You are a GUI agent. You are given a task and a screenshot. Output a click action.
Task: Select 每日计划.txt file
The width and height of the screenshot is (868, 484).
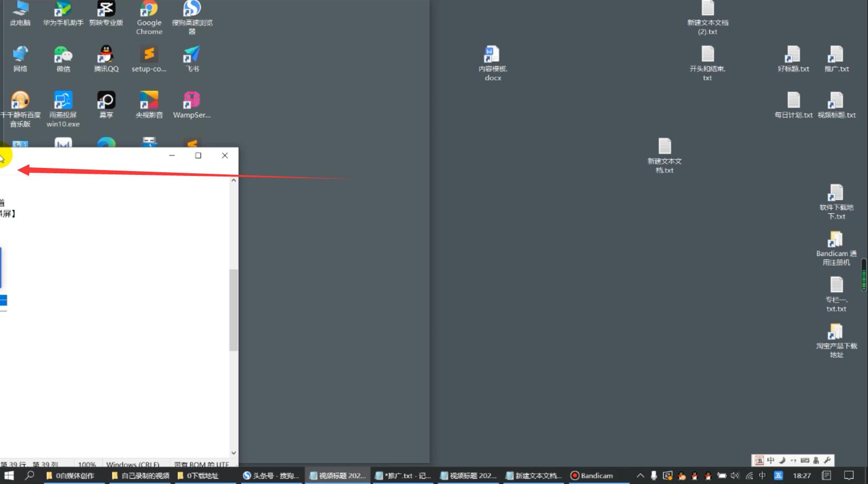click(x=793, y=105)
